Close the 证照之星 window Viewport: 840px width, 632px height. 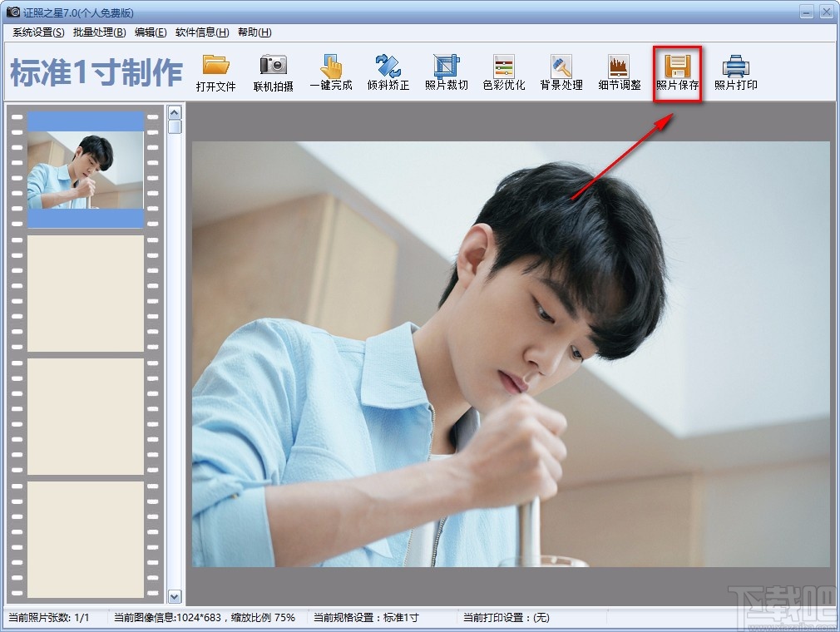click(826, 12)
